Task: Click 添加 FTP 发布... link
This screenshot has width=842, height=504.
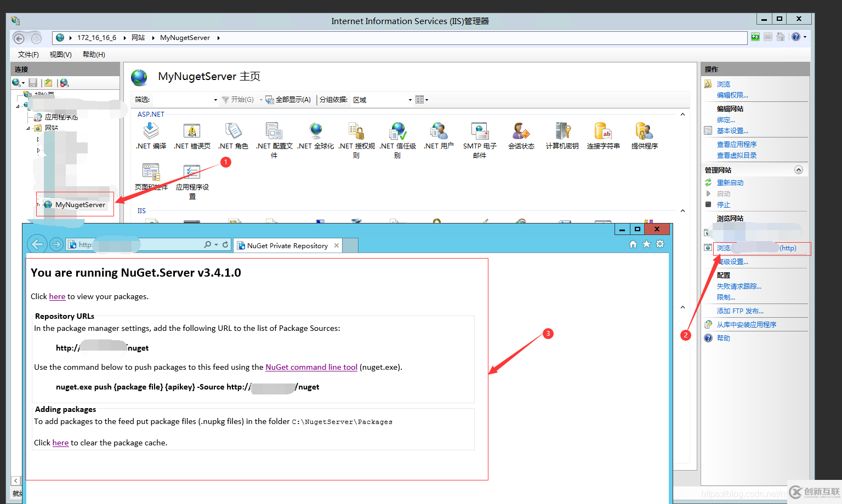Action: [x=740, y=311]
